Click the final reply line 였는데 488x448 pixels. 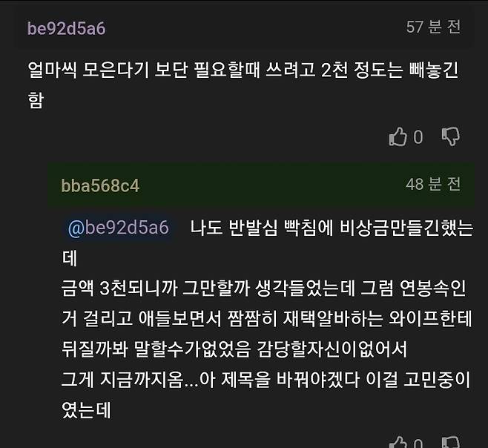click(x=87, y=409)
